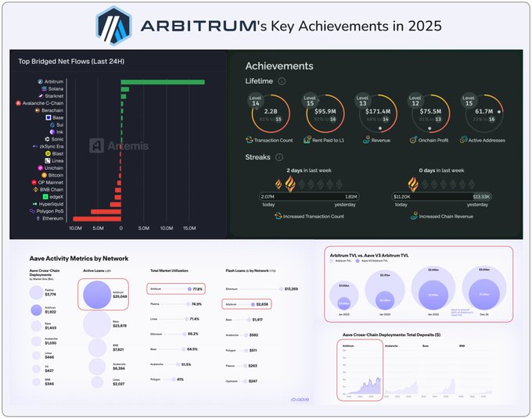Viewport: 532px width, 419px height.
Task: Click the Linea chain icon
Action: 48,161
